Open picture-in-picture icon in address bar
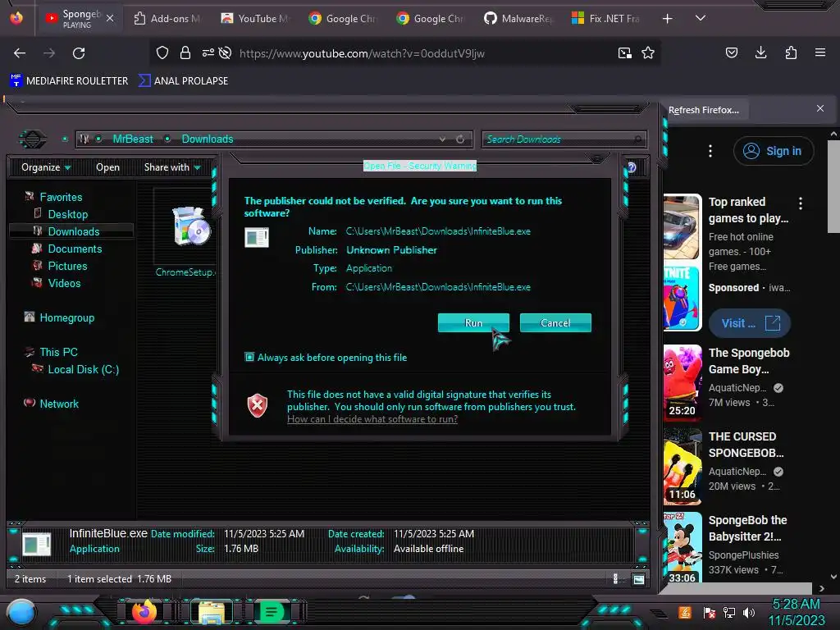 point(624,52)
